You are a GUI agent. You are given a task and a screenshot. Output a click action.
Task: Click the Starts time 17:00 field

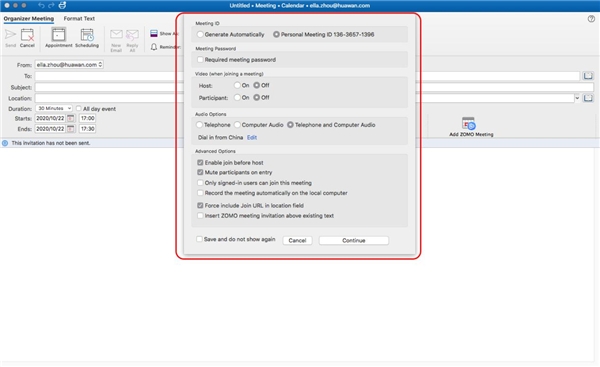88,118
